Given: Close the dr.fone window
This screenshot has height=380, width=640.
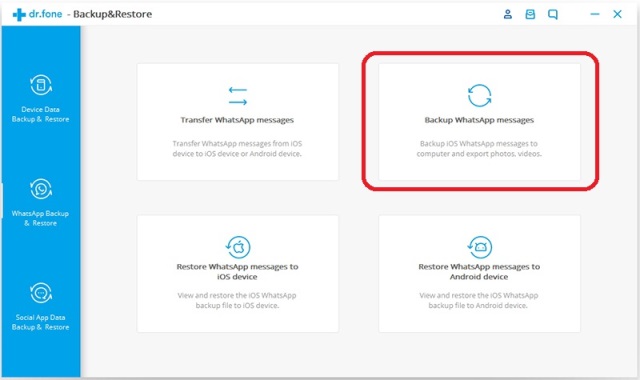Looking at the screenshot, I should (x=617, y=14).
